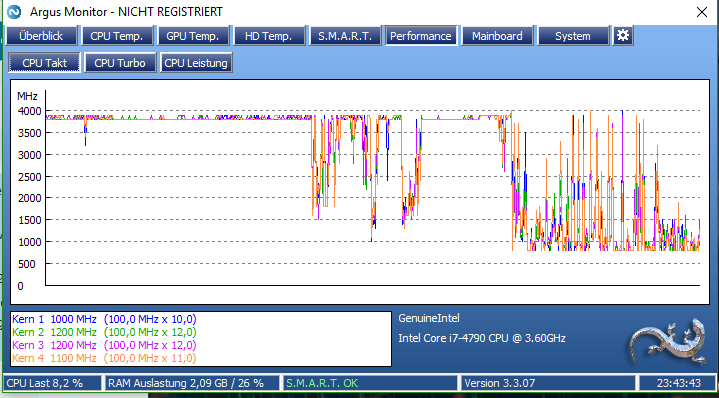Switch to the Überblick tab
Screen dimensions: 719x398
pos(41,36)
